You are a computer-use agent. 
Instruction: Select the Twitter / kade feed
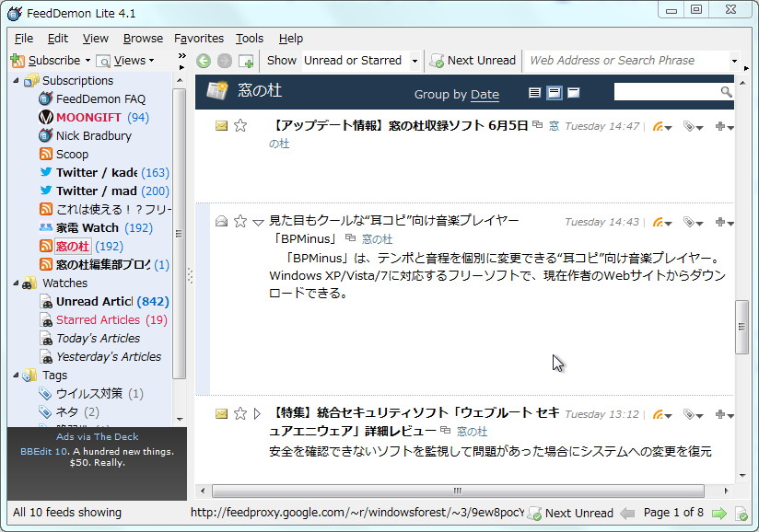pos(104,173)
